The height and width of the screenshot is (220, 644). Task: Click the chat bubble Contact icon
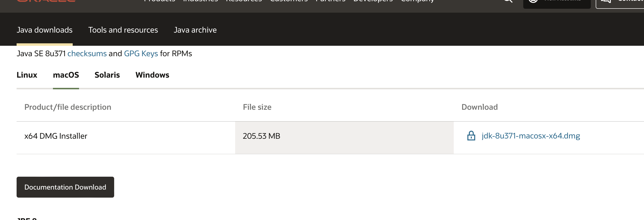605,1
